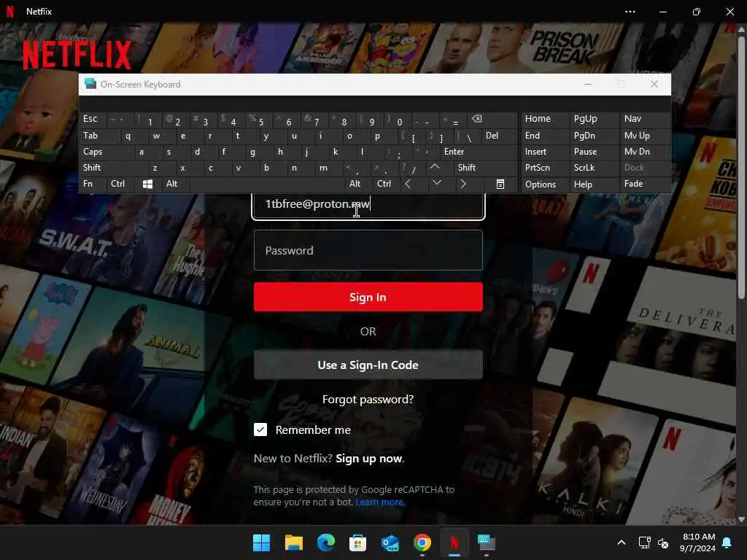Toggle left Ctrl key on On-Screen Keyboard
Screen dimensions: 747x560
pyautogui.click(x=120, y=184)
